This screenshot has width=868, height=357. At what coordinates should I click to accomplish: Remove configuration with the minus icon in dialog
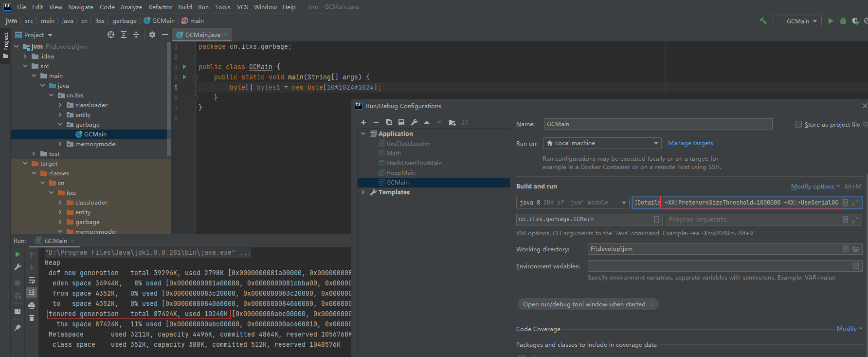(376, 122)
